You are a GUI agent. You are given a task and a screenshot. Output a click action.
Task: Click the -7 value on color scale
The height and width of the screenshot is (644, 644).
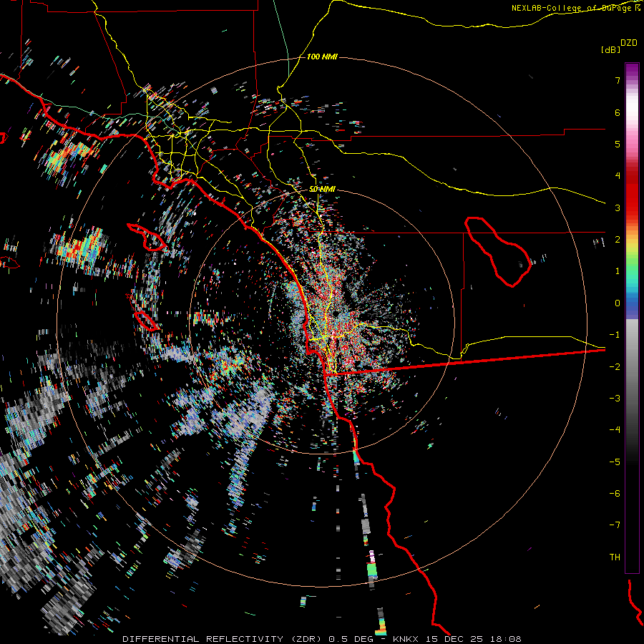point(615,525)
